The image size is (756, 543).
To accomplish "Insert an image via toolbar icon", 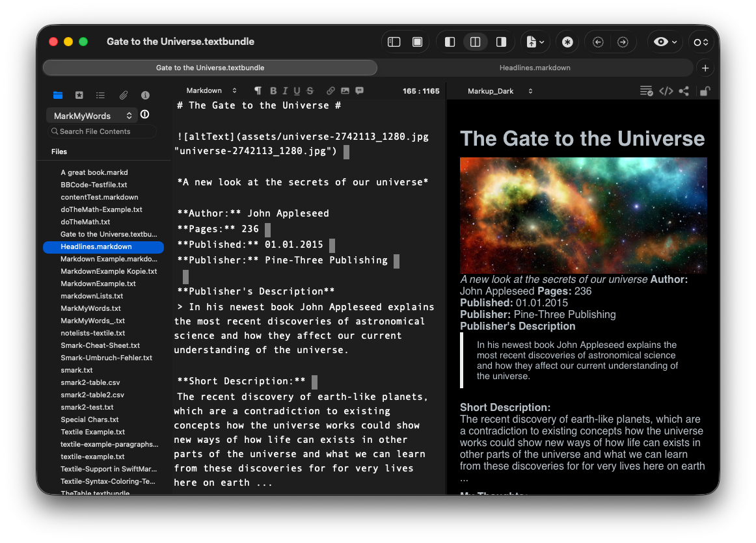I will 345,91.
